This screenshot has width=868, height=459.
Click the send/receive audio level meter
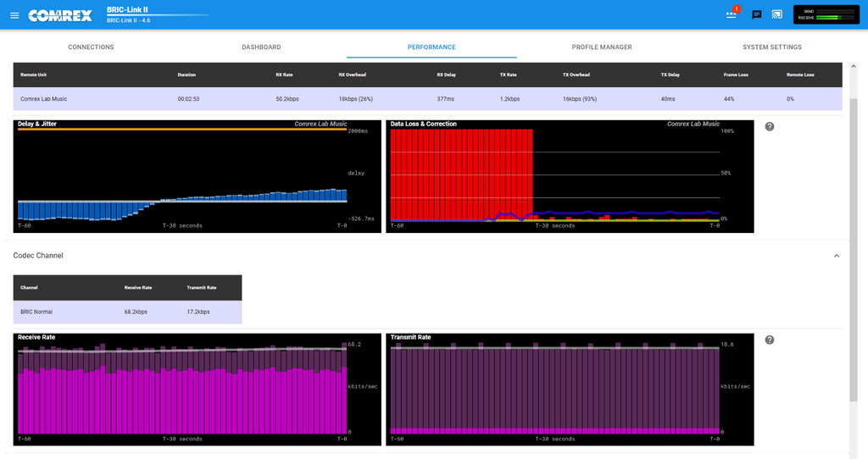(x=826, y=14)
